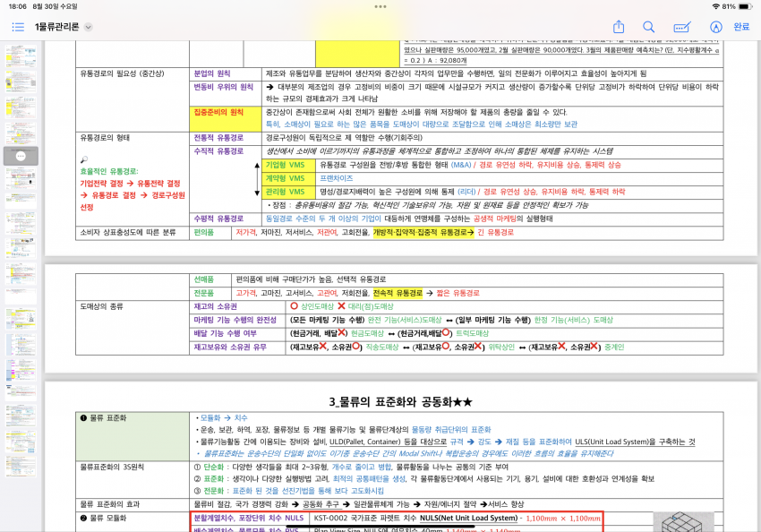Tap the three-dot multitasking control at top center
Image resolution: width=761 pixels, height=532 pixels.
click(x=380, y=7)
